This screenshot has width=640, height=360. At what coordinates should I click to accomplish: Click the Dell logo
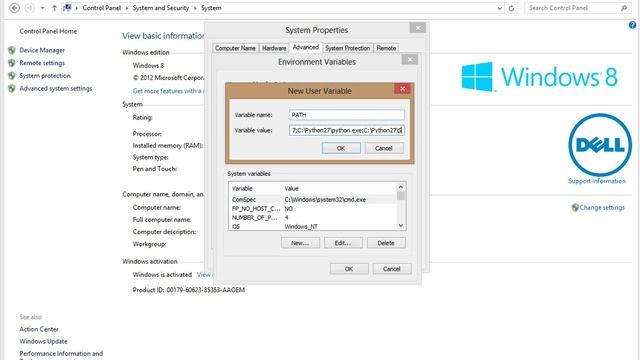coord(600,145)
